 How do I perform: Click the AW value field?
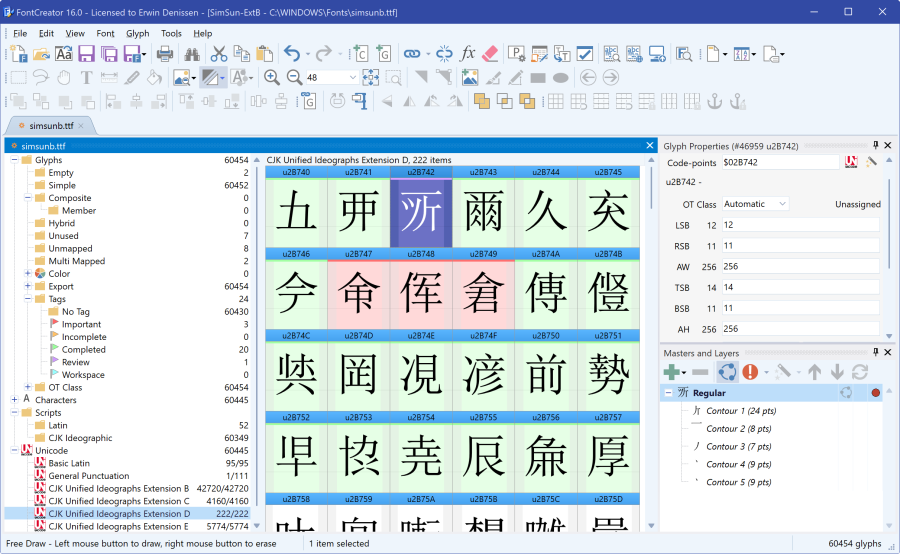click(x=800, y=266)
